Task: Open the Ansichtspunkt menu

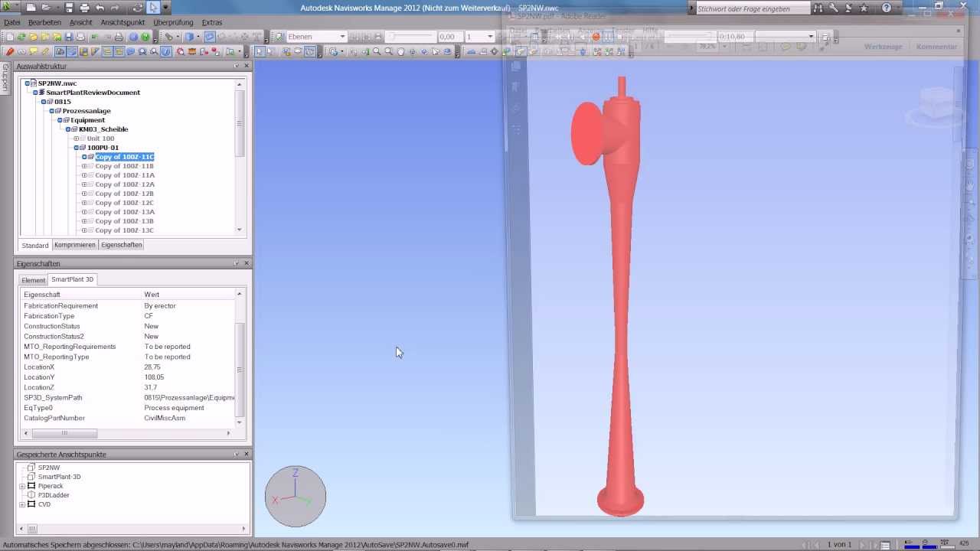Action: tap(123, 22)
